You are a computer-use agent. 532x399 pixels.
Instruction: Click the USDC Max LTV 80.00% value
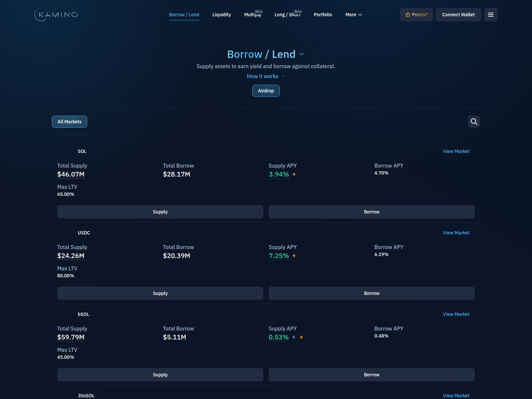pyautogui.click(x=66, y=276)
